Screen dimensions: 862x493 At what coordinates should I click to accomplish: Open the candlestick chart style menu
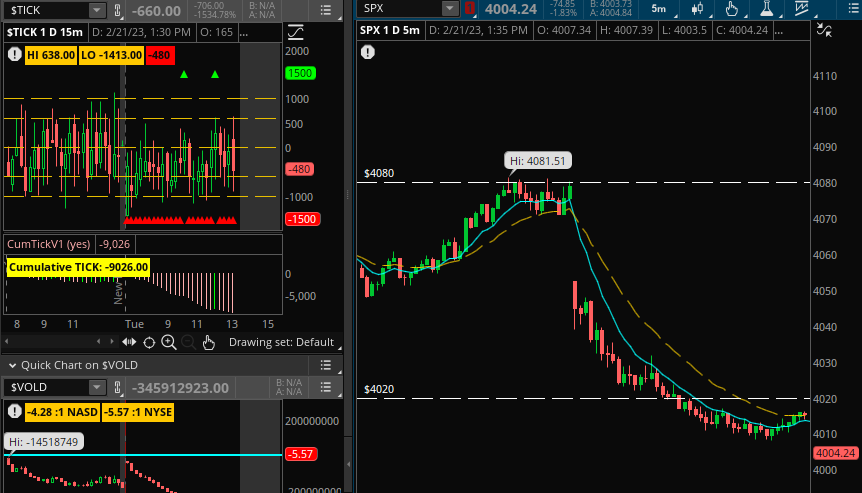(698, 9)
